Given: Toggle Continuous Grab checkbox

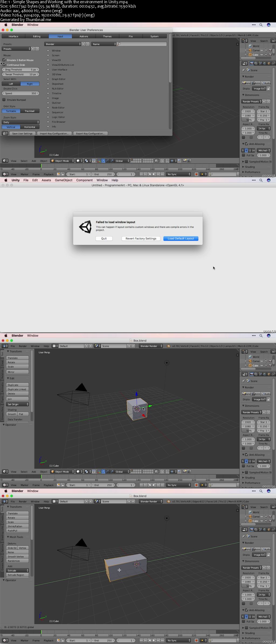Looking at the screenshot, I should [4, 65].
